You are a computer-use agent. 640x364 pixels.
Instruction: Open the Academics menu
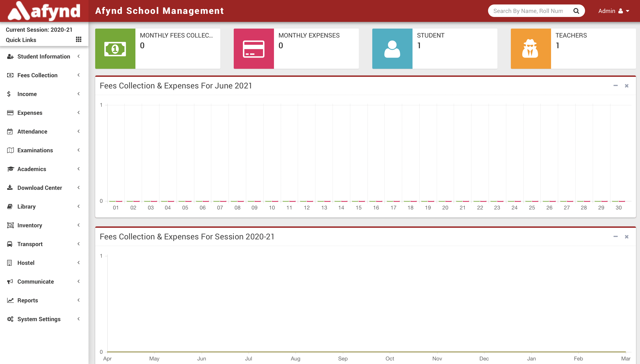32,169
